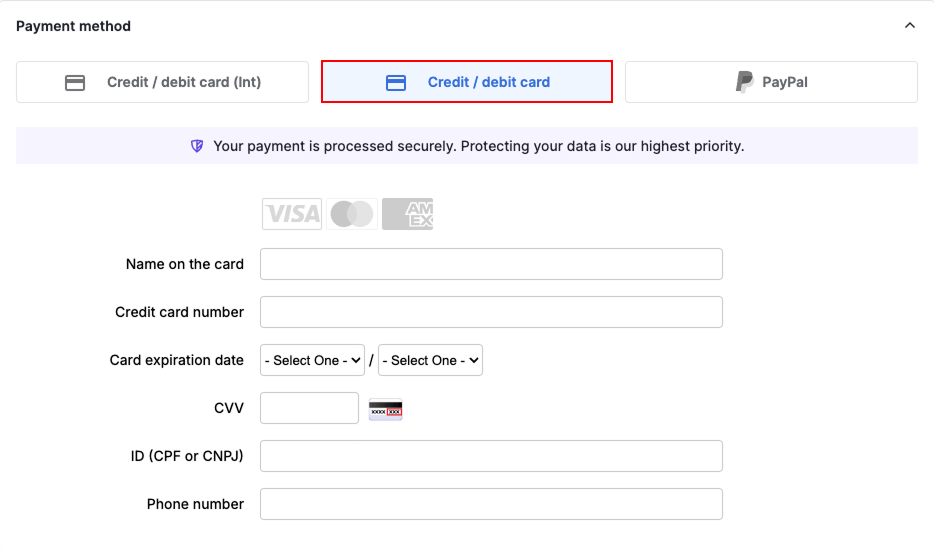The image size is (934, 551).
Task: Click the security shield icon
Action: click(x=197, y=146)
